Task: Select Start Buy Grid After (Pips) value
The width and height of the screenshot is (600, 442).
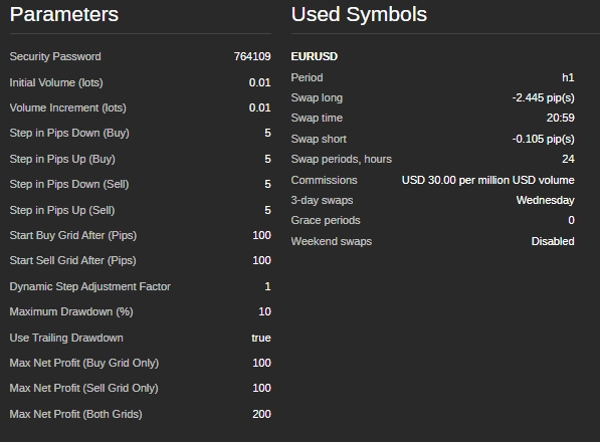Action: 261,235
